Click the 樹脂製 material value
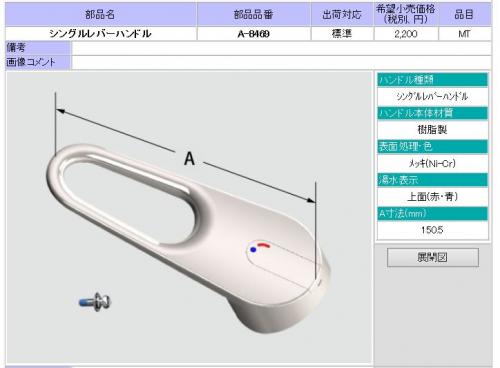This screenshot has width=500, height=368. coord(432,130)
